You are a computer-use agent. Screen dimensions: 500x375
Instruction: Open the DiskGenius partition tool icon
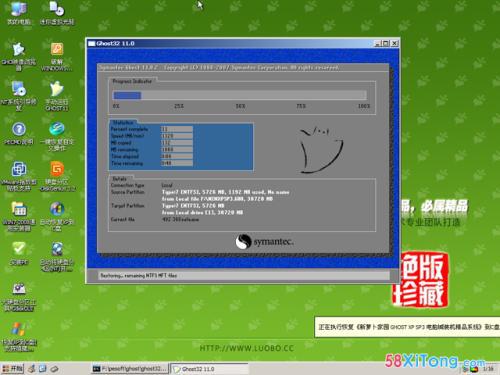click(57, 176)
